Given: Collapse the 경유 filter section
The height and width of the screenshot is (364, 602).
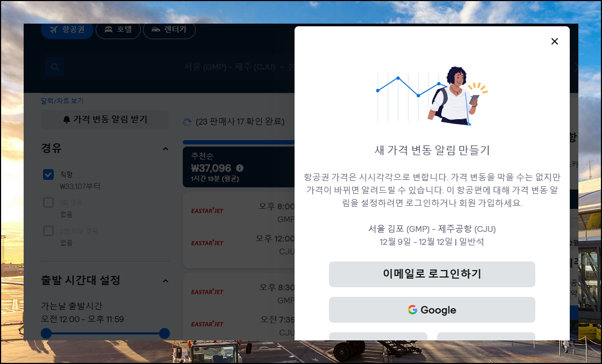Looking at the screenshot, I should (166, 149).
